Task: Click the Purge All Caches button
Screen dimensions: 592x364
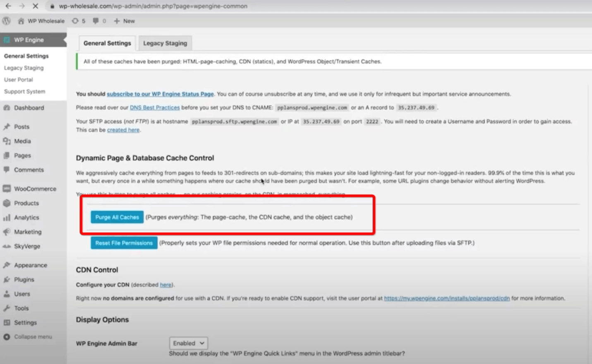Action: (x=117, y=217)
